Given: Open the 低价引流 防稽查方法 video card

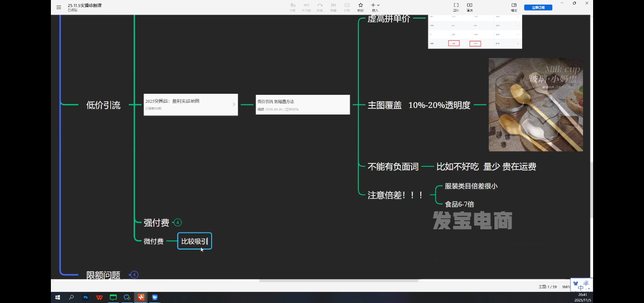Looking at the screenshot, I should (x=302, y=104).
